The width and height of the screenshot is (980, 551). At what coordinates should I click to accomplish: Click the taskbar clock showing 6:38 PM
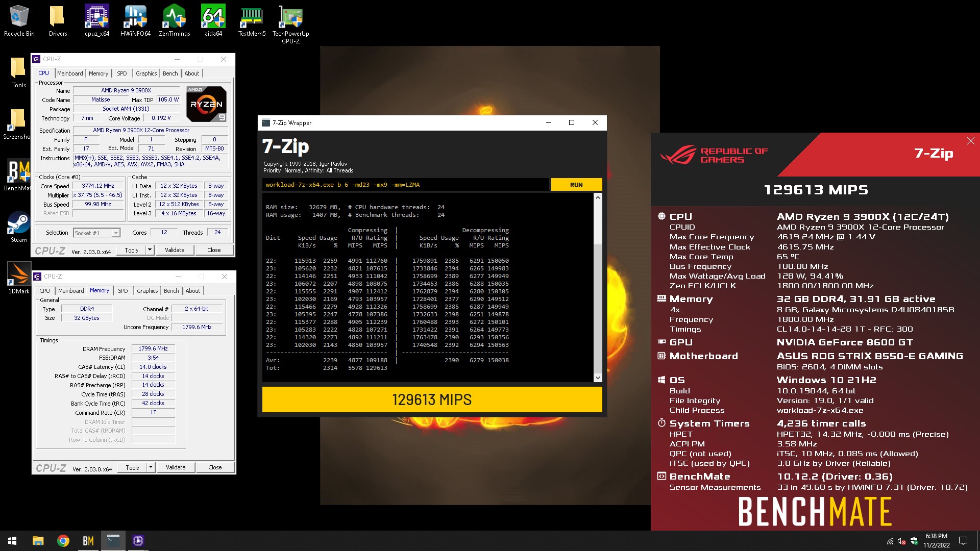[936, 541]
